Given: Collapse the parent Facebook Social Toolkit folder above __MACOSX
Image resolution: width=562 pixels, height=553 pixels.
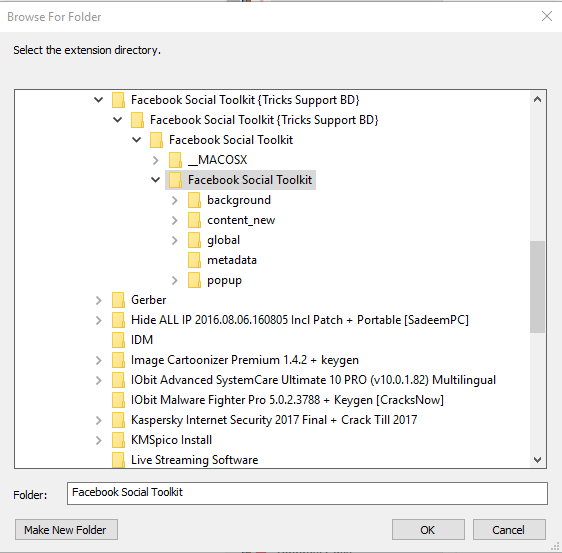Looking at the screenshot, I should 137,140.
